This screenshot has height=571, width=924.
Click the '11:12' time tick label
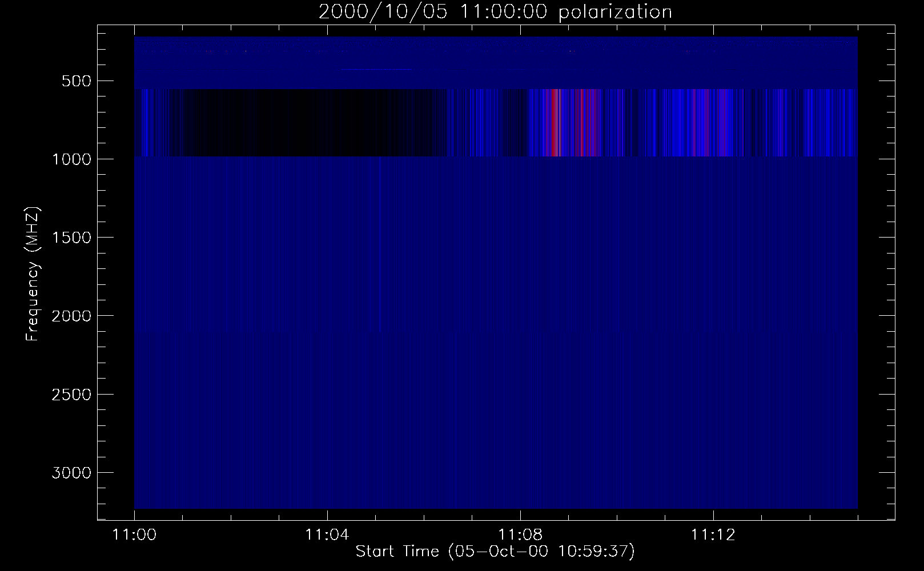(712, 535)
